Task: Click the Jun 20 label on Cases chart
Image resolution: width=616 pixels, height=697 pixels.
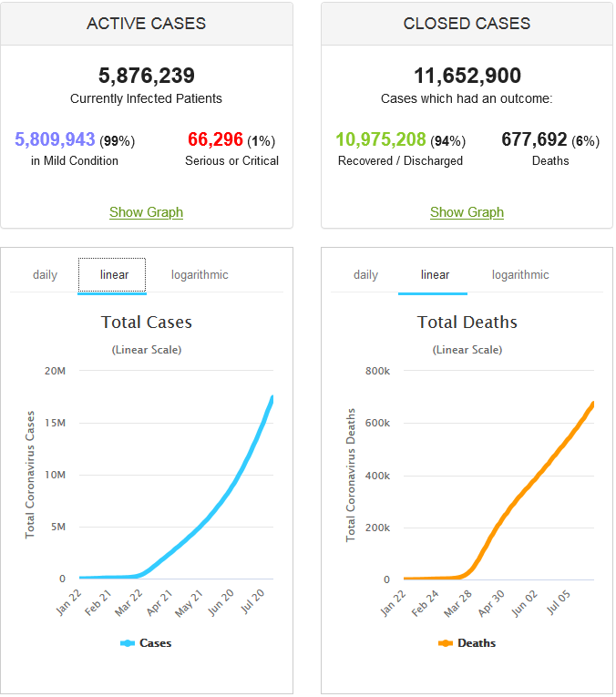Action: coord(221,602)
